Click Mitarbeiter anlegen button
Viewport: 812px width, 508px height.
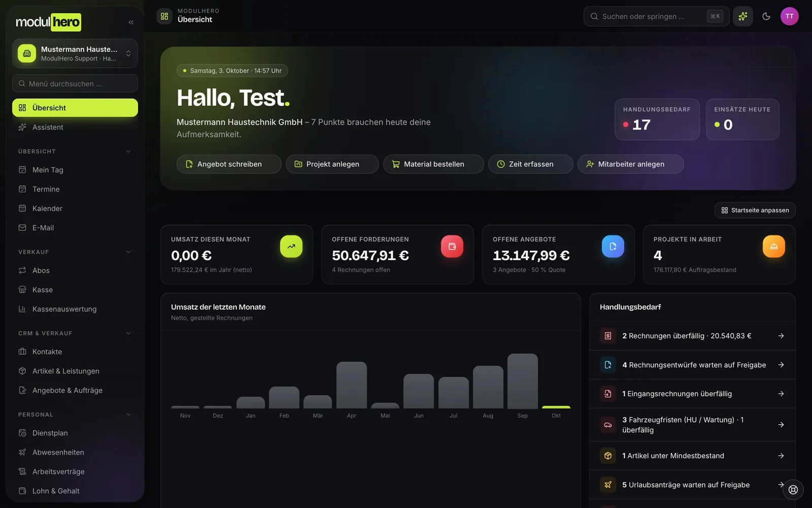pos(631,164)
